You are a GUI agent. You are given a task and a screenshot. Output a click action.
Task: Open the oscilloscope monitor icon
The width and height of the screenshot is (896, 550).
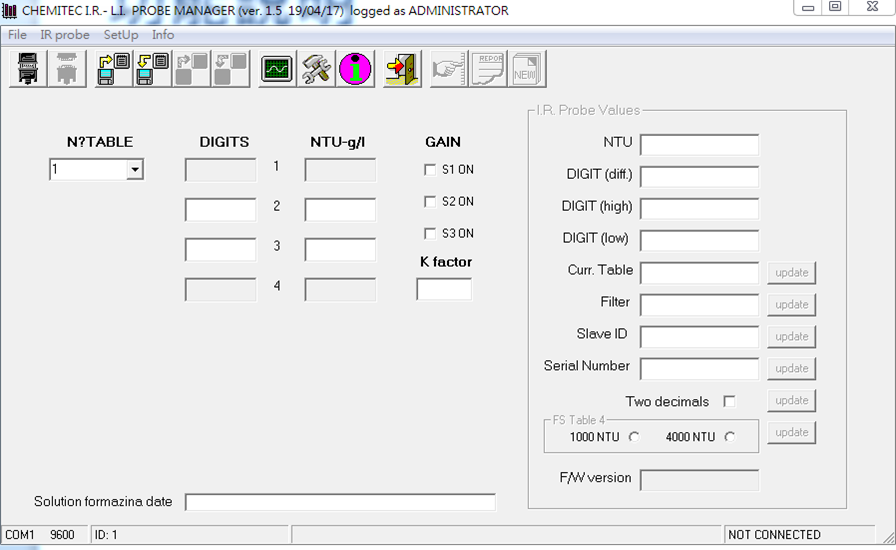[x=277, y=69]
